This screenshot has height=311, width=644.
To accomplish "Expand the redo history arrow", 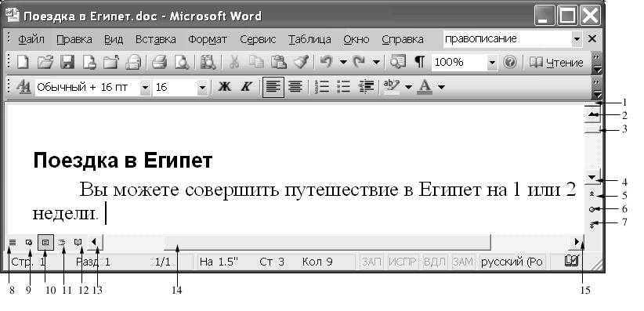I will (x=376, y=63).
